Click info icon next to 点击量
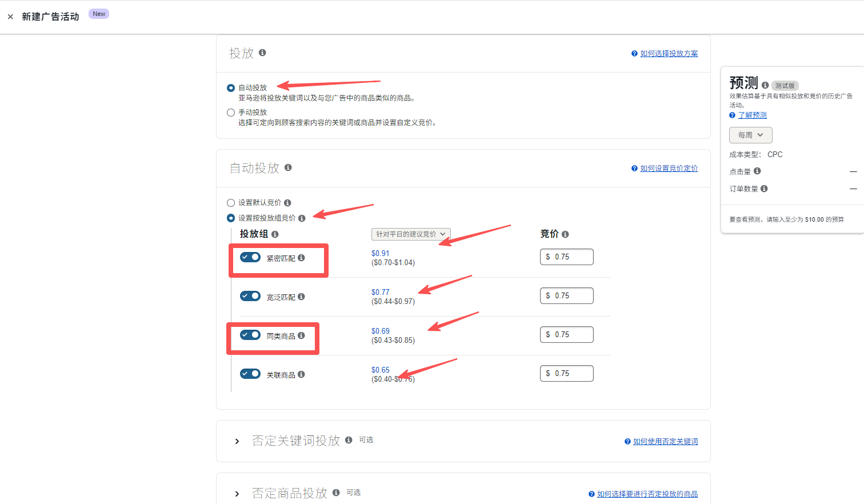This screenshot has width=864, height=504. tap(757, 171)
